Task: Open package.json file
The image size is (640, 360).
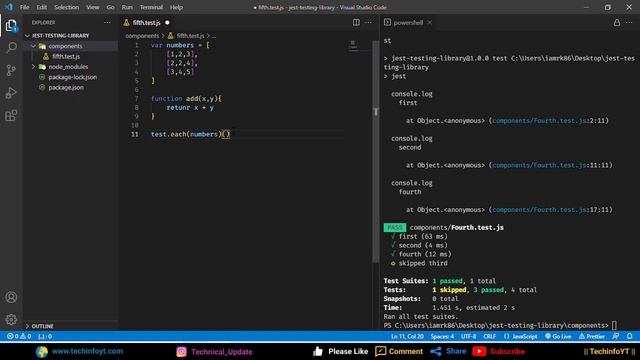Action: (66, 87)
